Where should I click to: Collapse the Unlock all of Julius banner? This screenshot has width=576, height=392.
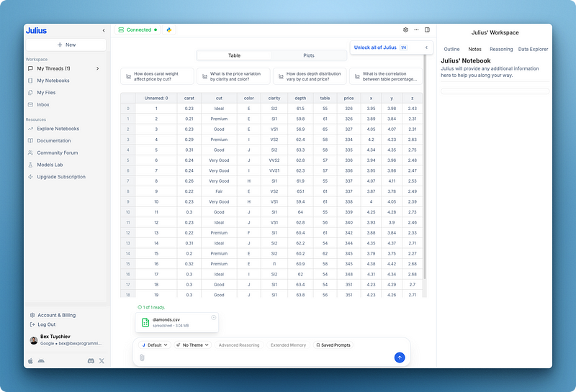(426, 47)
